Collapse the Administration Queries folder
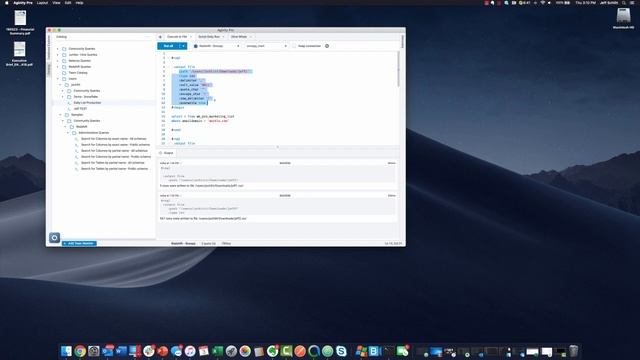Image resolution: width=640 pixels, height=360 pixels. [68, 133]
